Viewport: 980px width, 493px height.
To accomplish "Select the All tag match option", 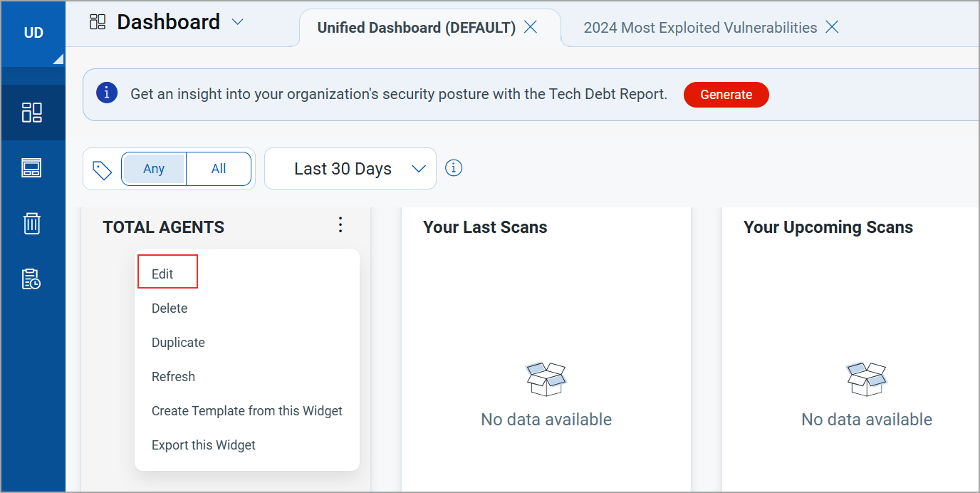I will (219, 169).
